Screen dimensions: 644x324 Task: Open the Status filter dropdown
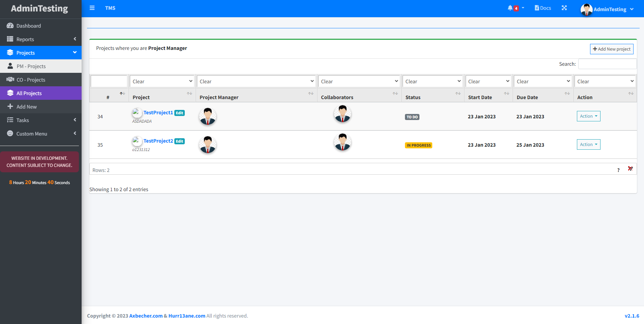[433, 81]
